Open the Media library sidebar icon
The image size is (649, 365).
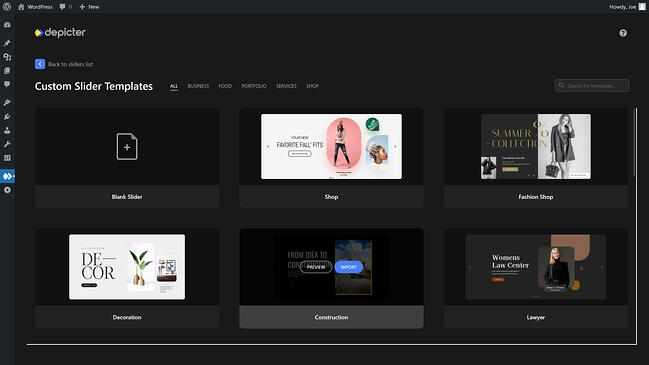tap(7, 57)
